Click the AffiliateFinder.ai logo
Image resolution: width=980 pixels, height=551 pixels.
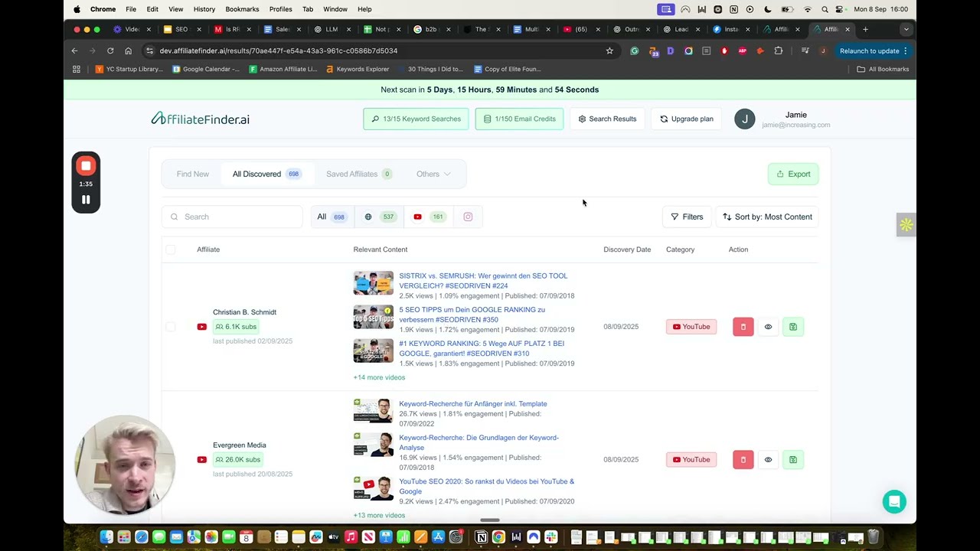201,119
